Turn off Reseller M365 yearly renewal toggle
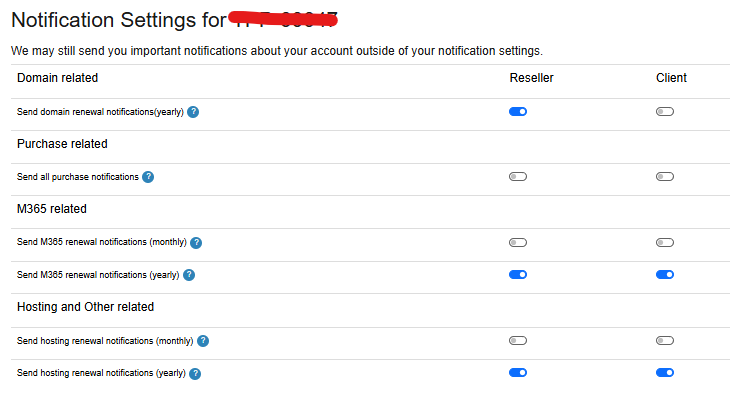This screenshot has height=405, width=730. (518, 275)
